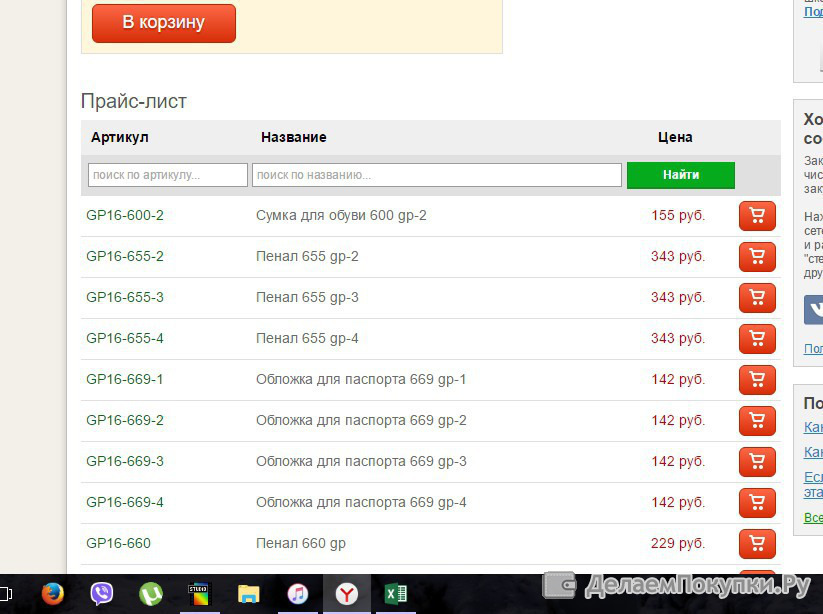Open File Explorer folder icon
Viewport: 823px width, 614px height.
click(249, 594)
